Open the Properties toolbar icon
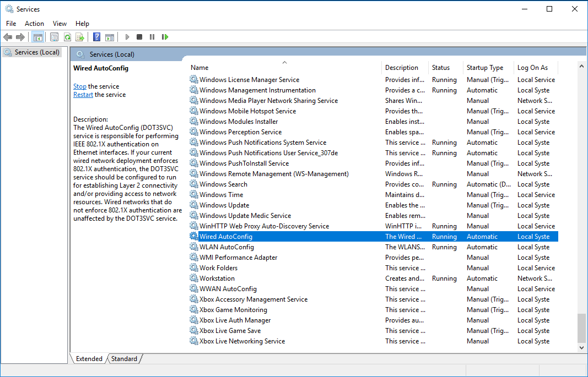588x377 pixels. pos(54,37)
